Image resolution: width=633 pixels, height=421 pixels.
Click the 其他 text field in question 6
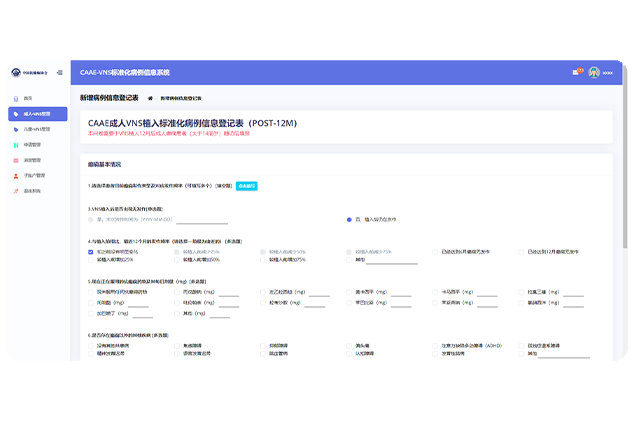pyautogui.click(x=564, y=354)
